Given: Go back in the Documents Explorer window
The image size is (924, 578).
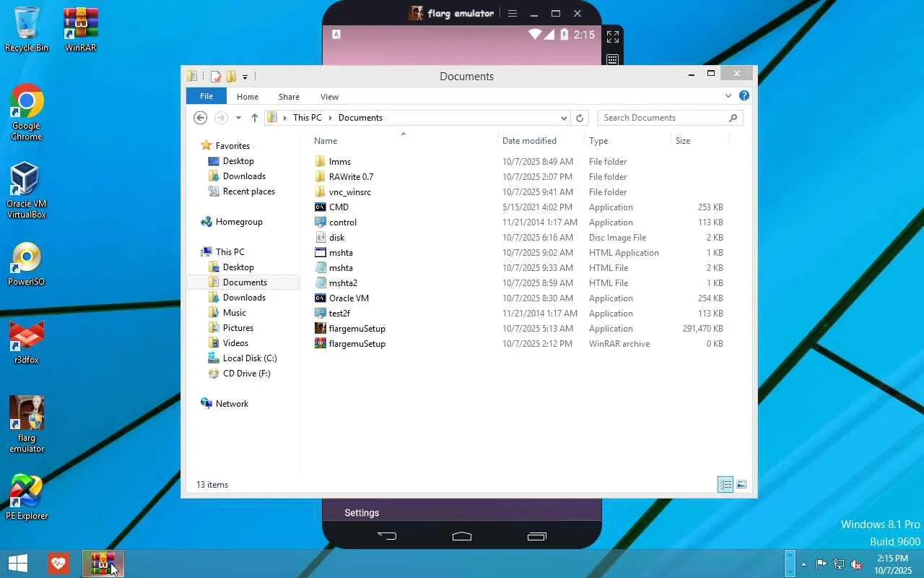Looking at the screenshot, I should coord(201,118).
